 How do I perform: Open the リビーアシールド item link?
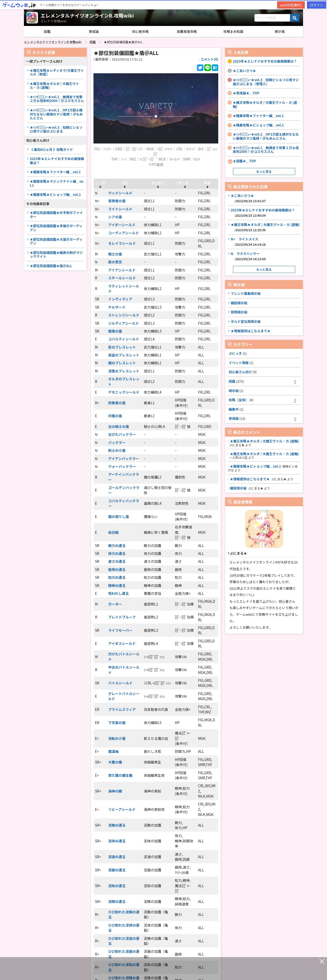(122, 810)
